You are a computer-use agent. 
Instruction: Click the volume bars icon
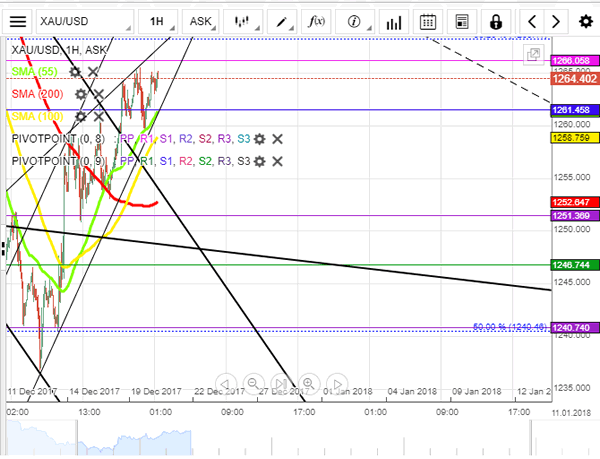[x=392, y=21]
